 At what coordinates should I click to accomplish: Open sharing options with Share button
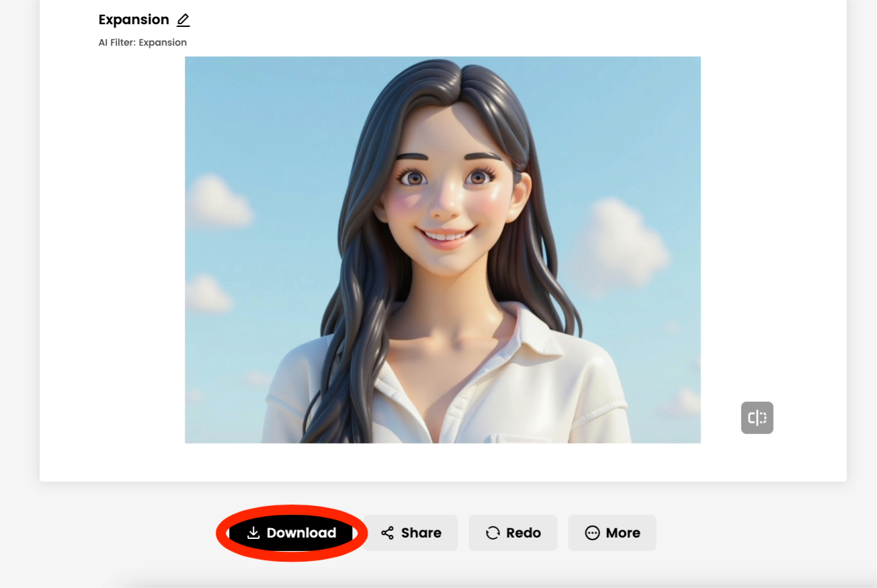(411, 533)
